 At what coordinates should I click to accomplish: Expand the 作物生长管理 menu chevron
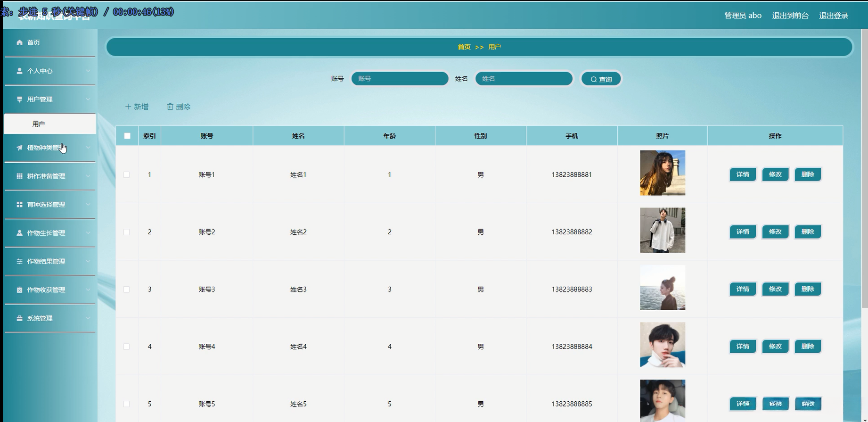tap(88, 233)
